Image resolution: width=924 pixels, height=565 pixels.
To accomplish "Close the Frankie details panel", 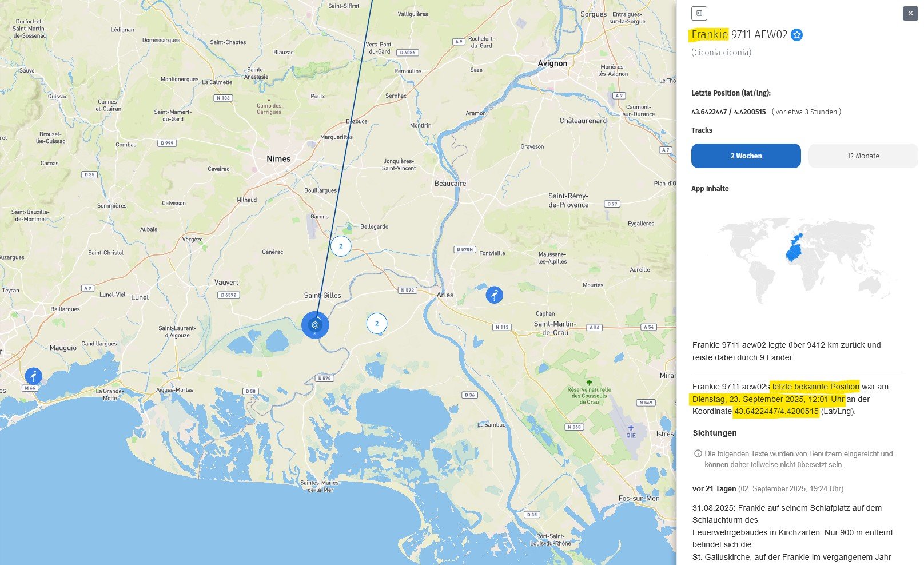I will point(910,13).
